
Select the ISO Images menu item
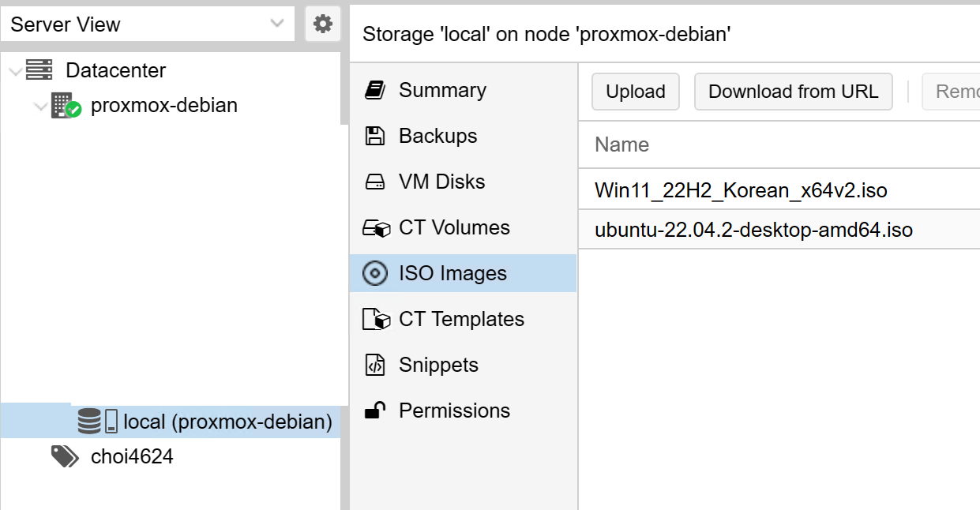tap(452, 273)
